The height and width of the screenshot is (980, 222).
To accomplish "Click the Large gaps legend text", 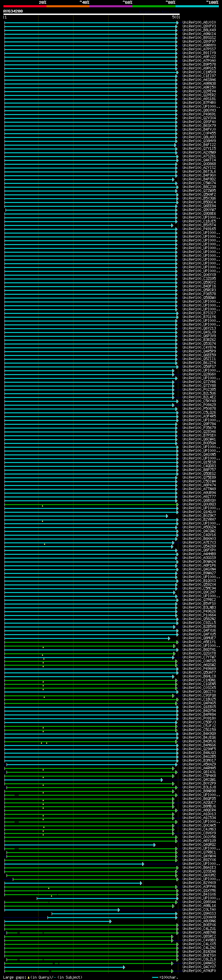I will click(x=42, y=977).
